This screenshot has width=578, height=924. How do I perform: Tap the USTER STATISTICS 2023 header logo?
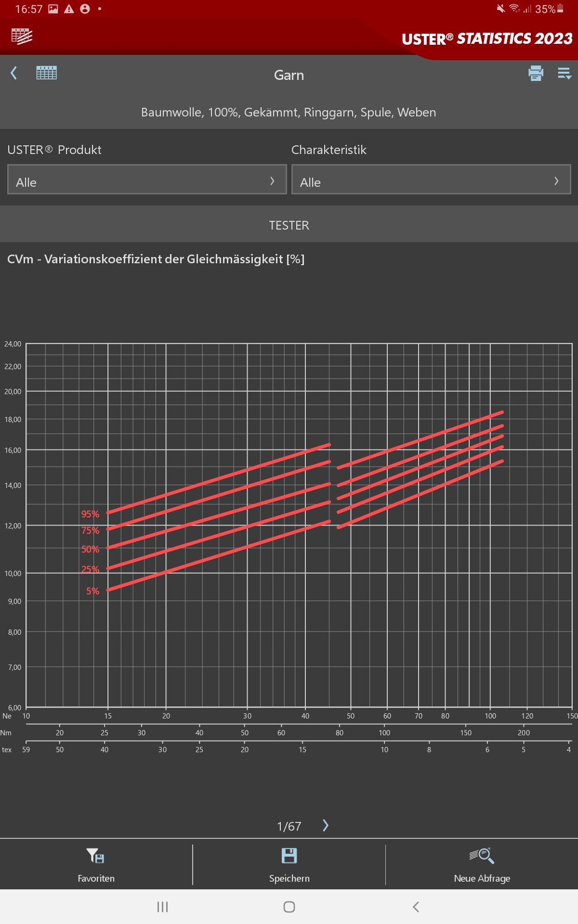click(x=487, y=38)
